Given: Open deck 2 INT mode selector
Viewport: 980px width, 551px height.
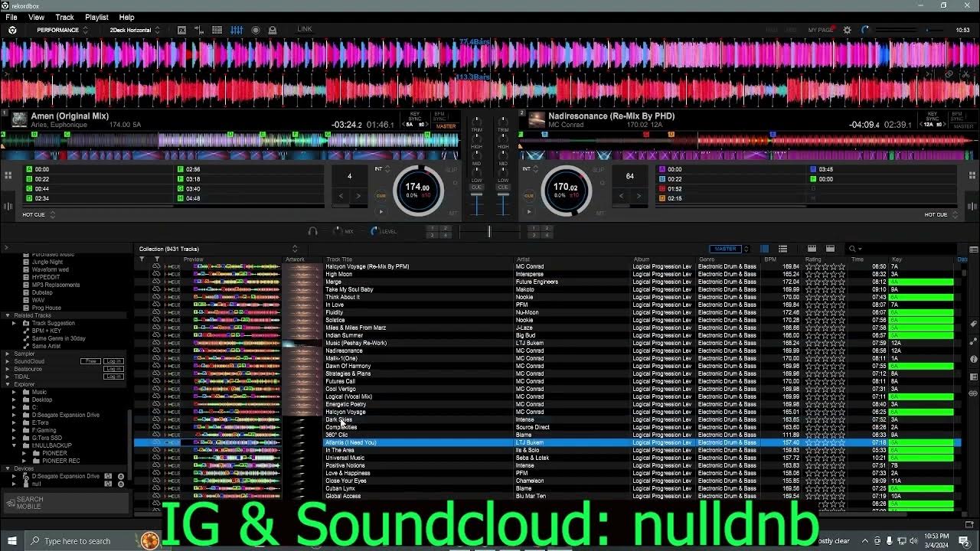Looking at the screenshot, I should point(530,169).
